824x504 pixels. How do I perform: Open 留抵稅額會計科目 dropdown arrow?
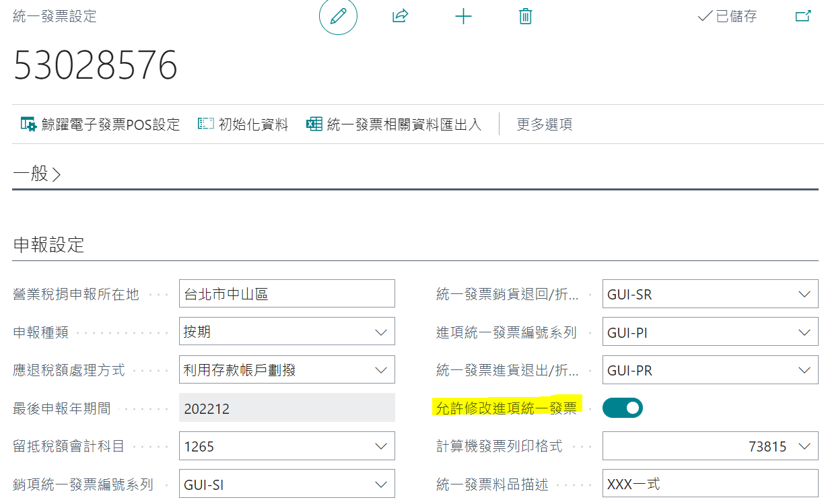(x=381, y=445)
